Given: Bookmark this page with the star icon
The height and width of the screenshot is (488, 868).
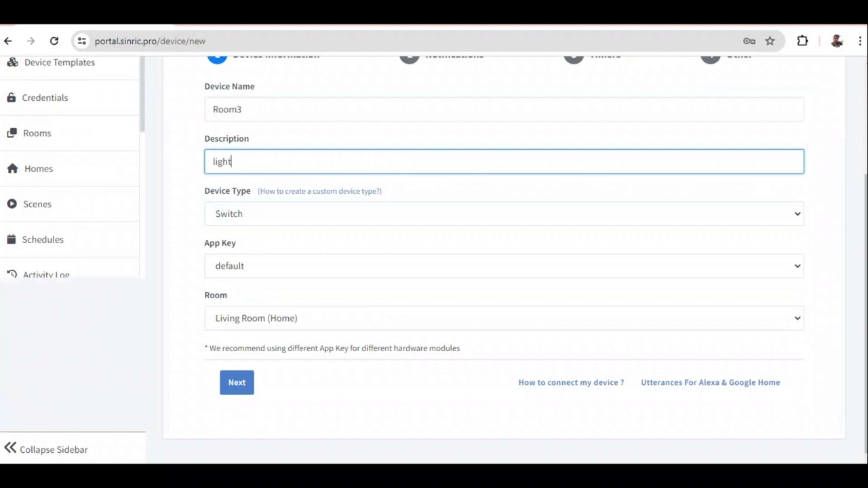Looking at the screenshot, I should point(770,41).
